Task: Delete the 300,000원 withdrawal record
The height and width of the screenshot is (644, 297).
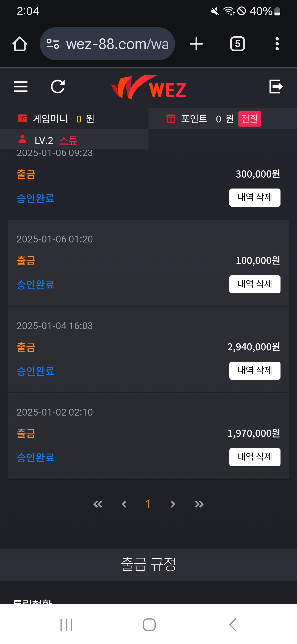Action: coord(255,197)
